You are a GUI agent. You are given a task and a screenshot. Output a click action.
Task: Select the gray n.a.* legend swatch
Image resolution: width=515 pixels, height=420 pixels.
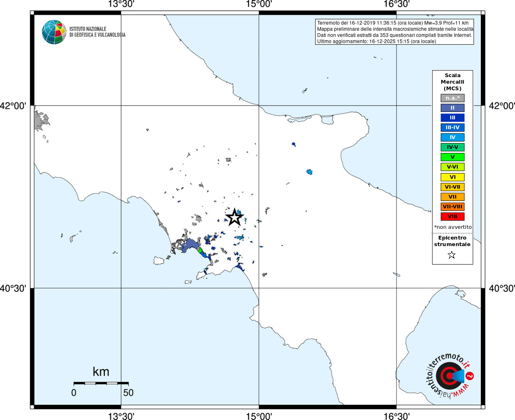452,98
